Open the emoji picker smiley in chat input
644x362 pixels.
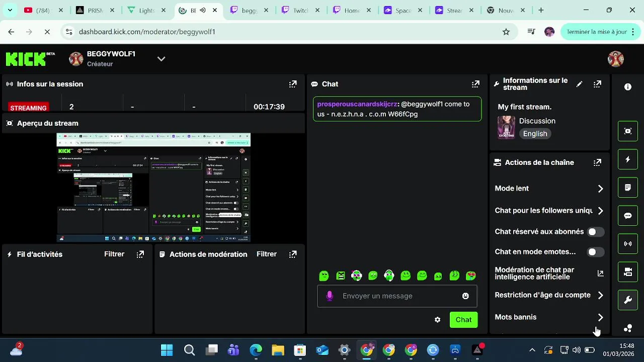tap(465, 296)
